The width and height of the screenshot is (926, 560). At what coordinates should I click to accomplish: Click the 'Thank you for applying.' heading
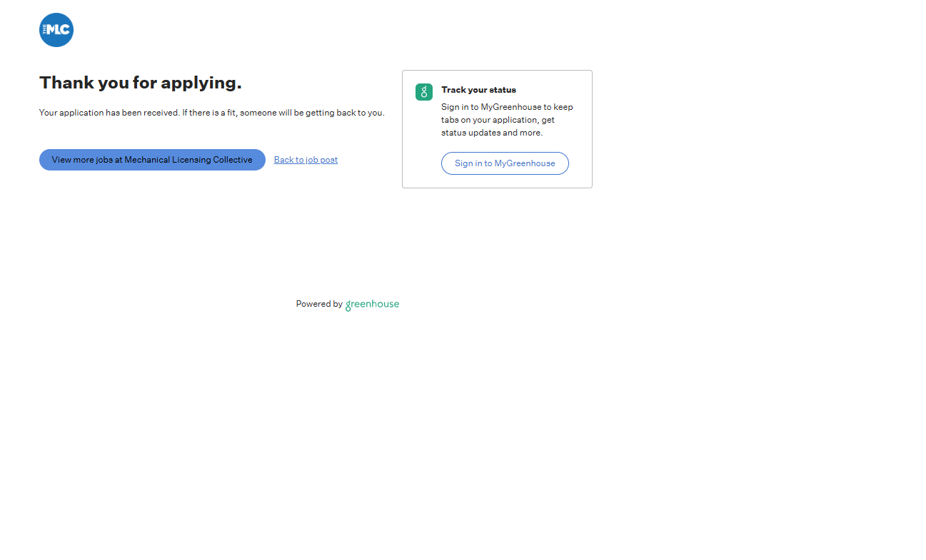141,83
